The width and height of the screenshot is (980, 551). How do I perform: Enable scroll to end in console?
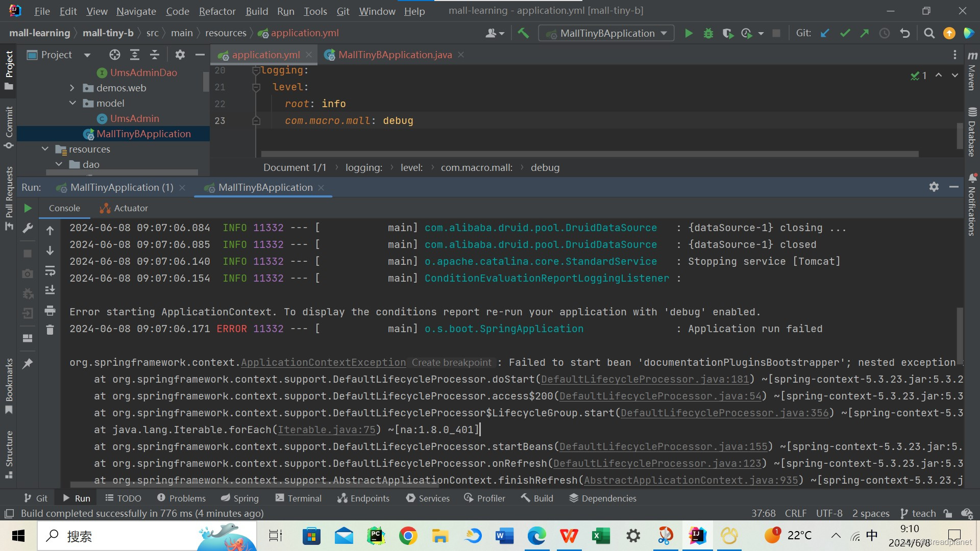click(x=50, y=289)
